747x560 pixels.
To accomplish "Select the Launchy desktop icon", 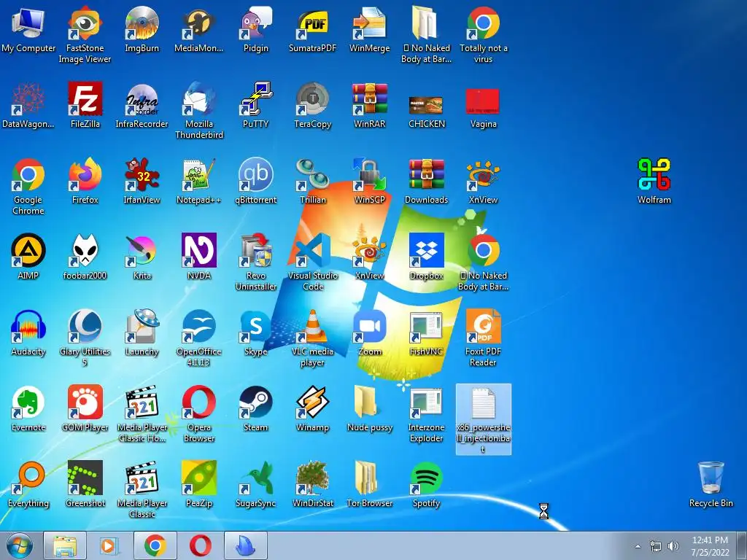I will 142,332.
